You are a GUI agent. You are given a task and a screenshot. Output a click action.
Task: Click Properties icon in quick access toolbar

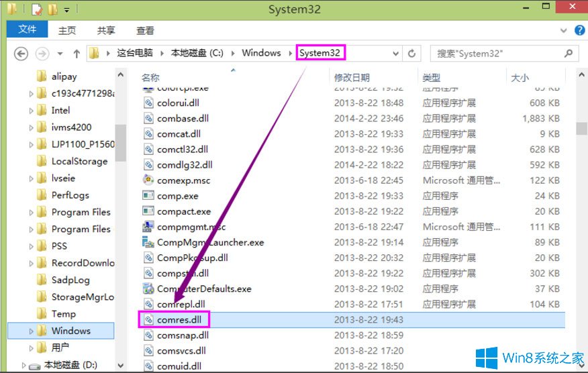coord(37,9)
